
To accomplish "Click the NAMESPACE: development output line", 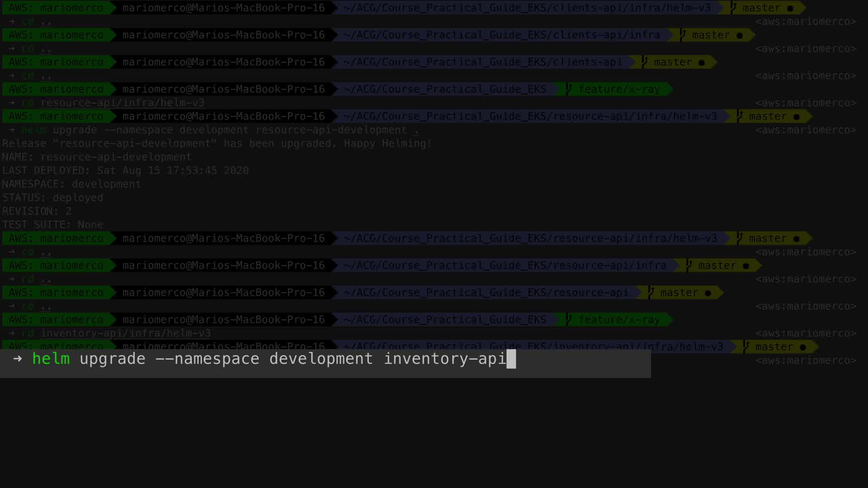I will tap(71, 184).
